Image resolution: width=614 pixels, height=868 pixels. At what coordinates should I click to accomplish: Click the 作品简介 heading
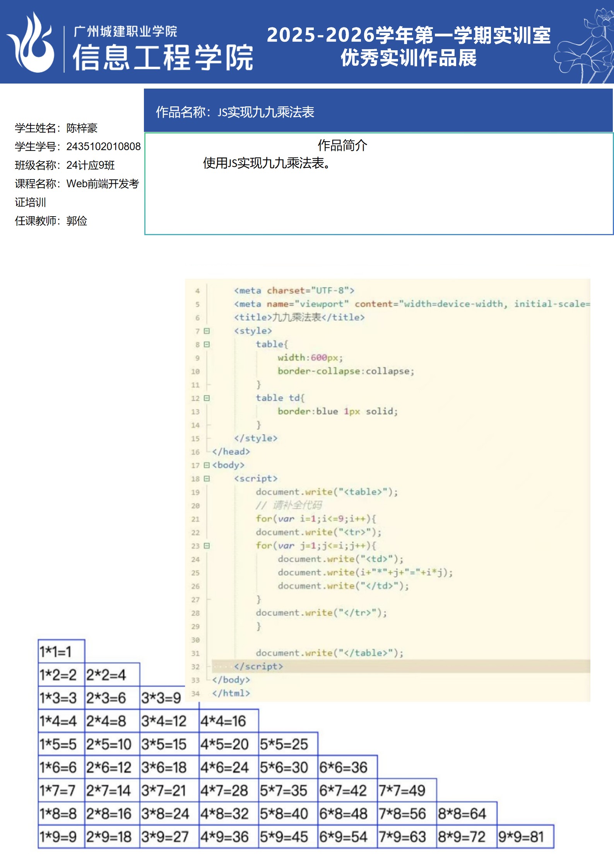[x=342, y=145]
